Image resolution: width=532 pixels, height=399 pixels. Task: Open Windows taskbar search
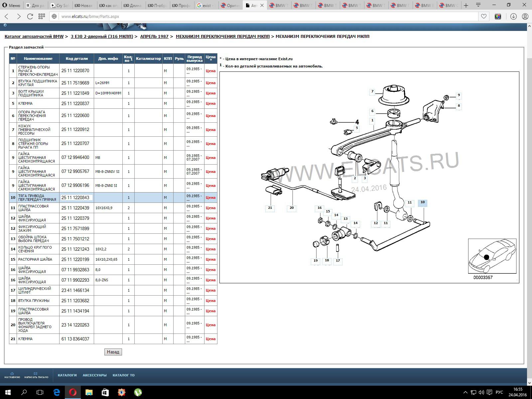pyautogui.click(x=24, y=392)
